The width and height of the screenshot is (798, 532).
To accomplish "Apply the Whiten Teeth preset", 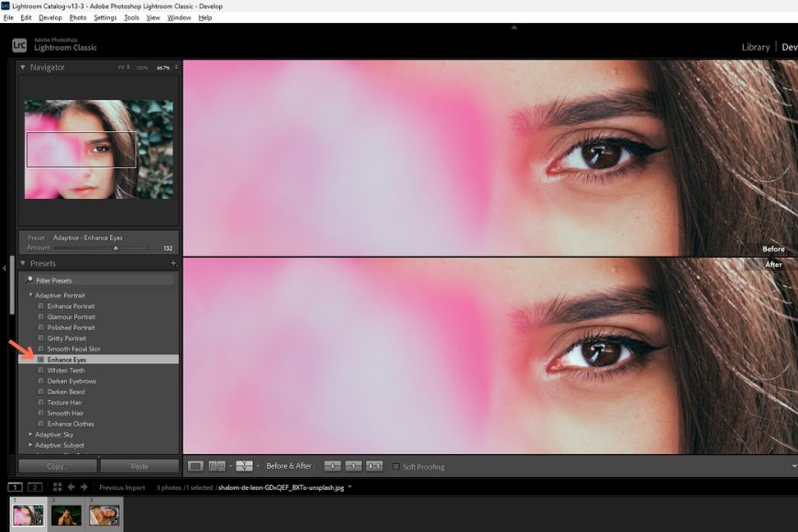I will pyautogui.click(x=66, y=371).
